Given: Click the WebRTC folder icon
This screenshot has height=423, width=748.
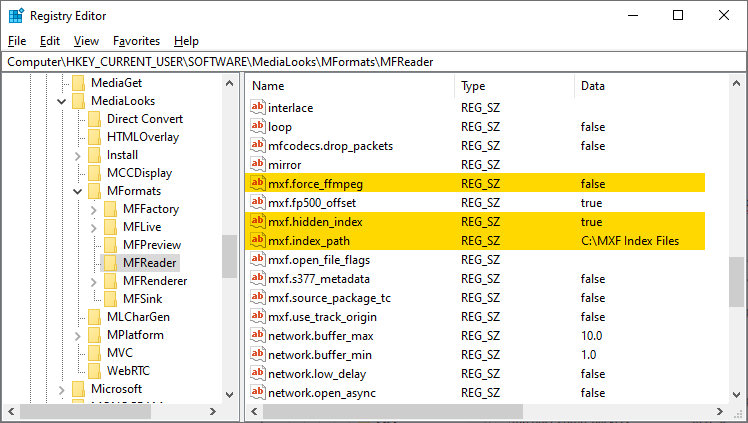Looking at the screenshot, I should [x=95, y=371].
